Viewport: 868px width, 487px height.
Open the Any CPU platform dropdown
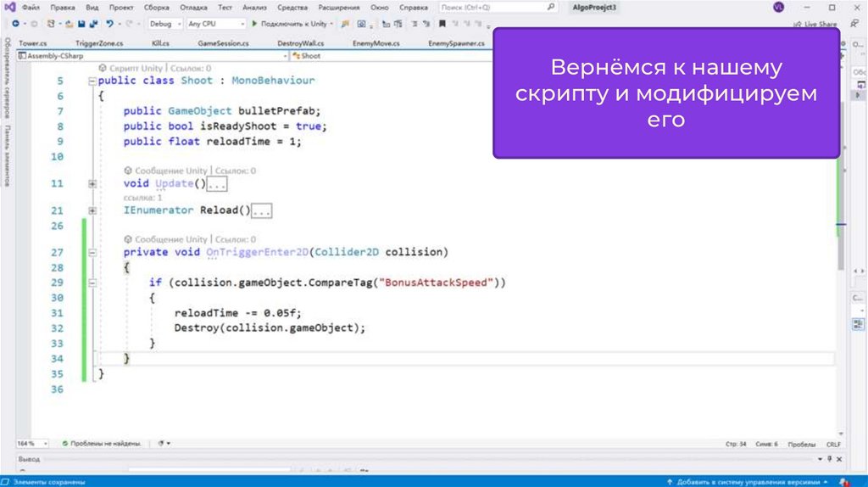pos(215,24)
